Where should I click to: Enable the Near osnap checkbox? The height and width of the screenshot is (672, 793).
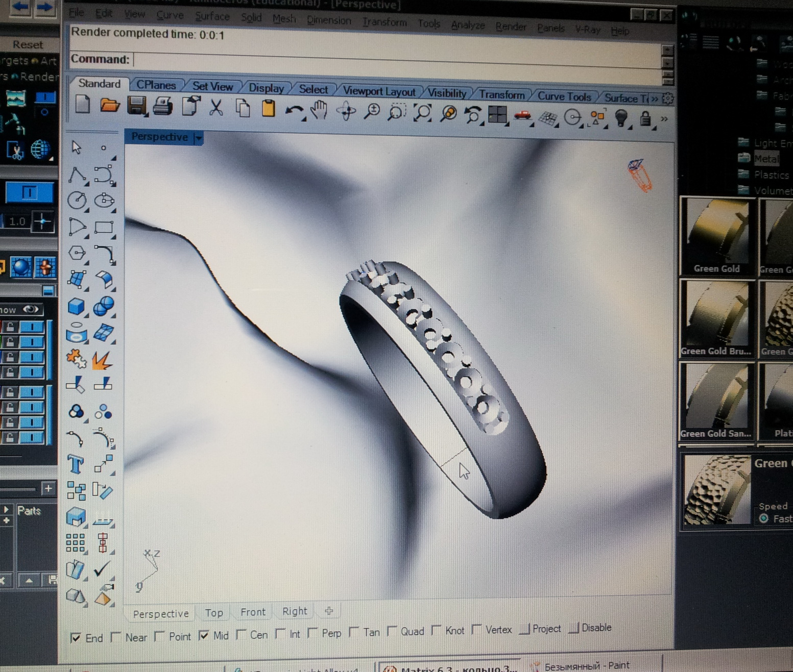pyautogui.click(x=116, y=636)
